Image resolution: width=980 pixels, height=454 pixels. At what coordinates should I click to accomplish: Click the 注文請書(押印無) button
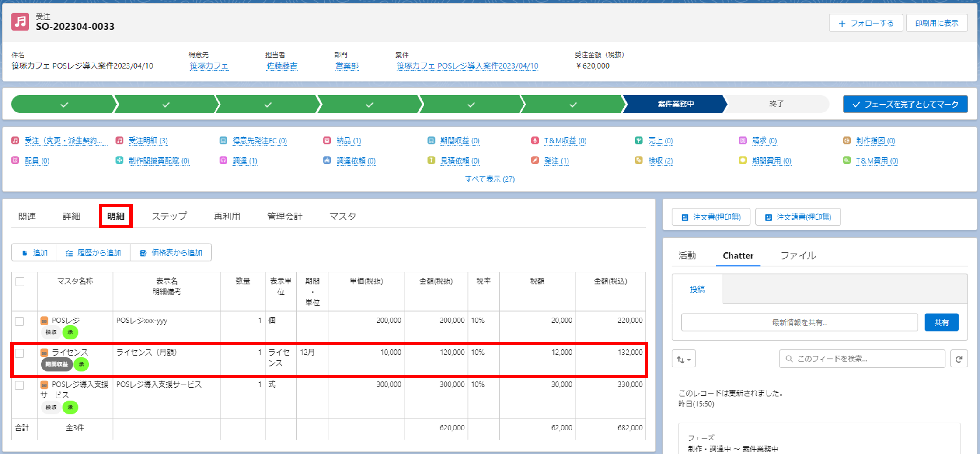(798, 217)
